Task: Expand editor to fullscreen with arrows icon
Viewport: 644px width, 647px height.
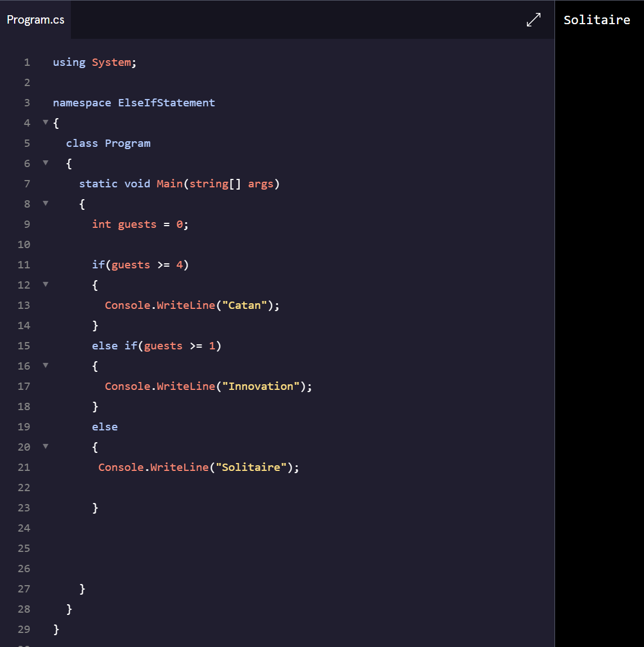Action: (533, 20)
